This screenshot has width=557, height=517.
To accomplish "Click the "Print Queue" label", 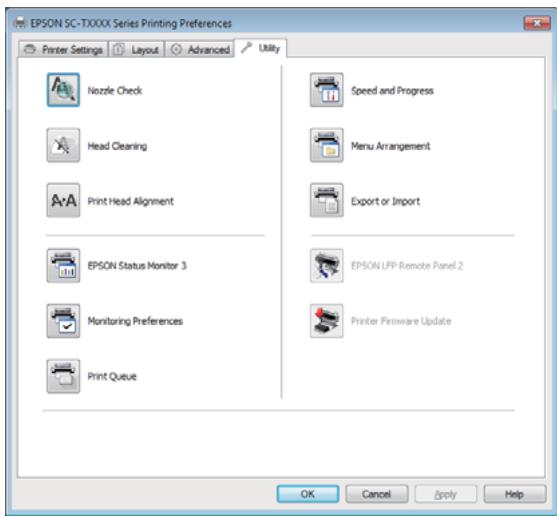I will (x=112, y=377).
